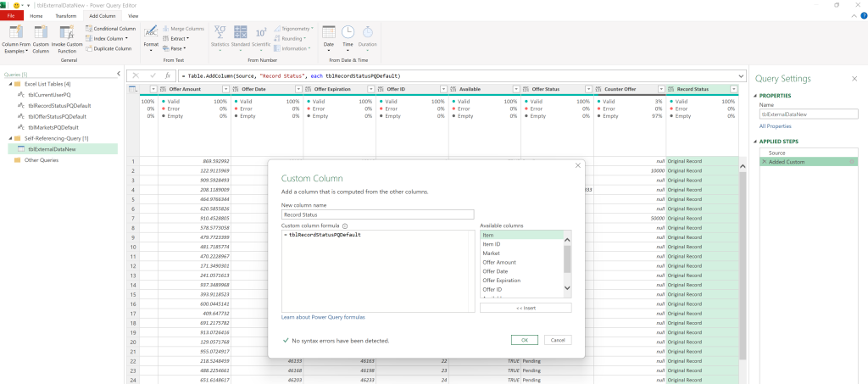Image resolution: width=868 pixels, height=384 pixels.
Task: Open Record Status column filter dropdown
Action: 733,89
